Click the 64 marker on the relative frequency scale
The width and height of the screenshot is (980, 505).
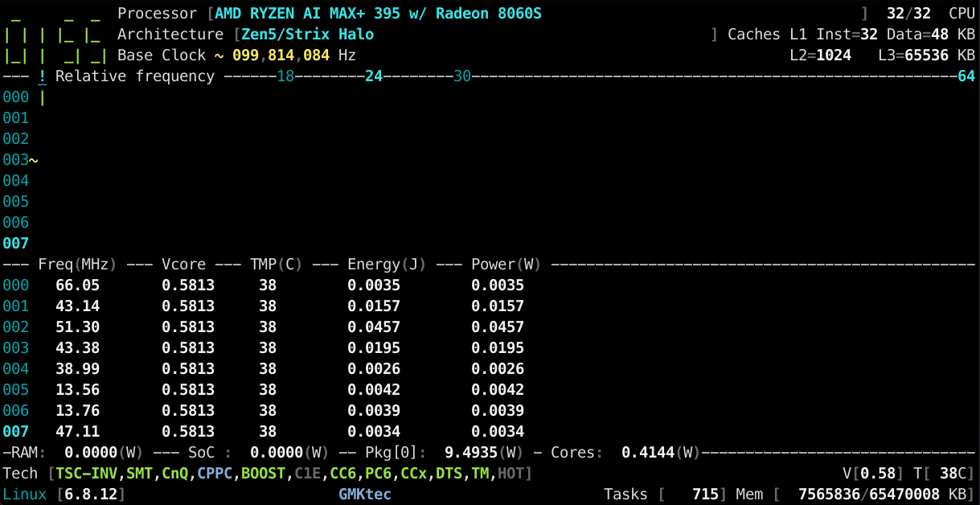pos(966,76)
